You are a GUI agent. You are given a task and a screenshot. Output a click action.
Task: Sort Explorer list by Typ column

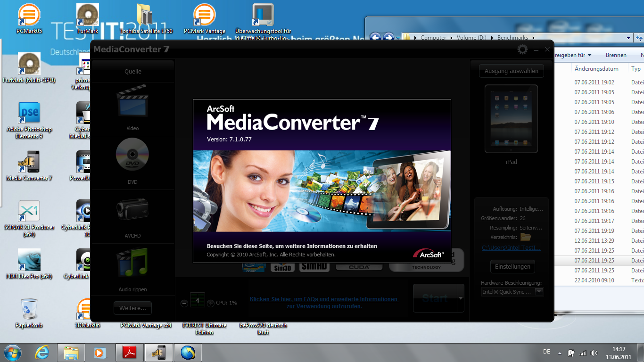coord(636,69)
